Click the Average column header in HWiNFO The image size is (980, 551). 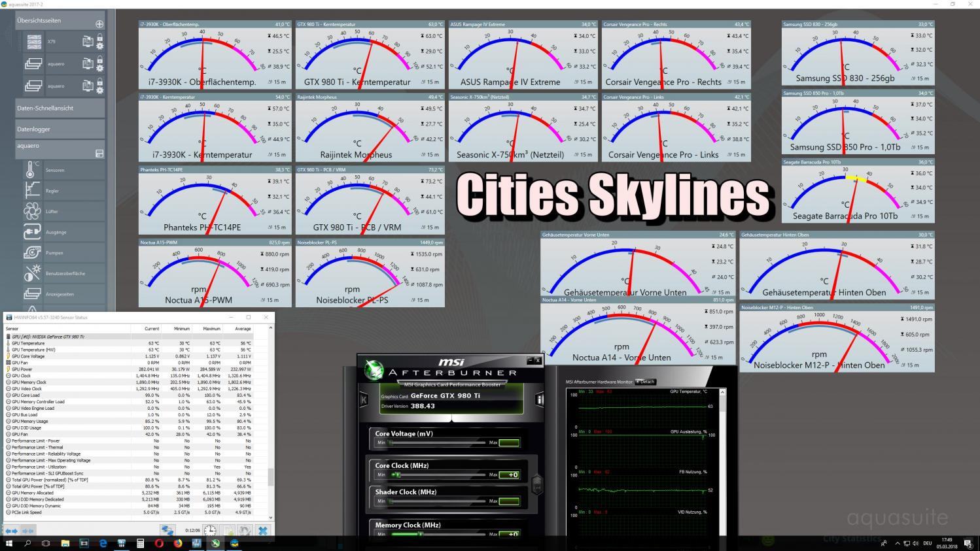[x=238, y=329]
